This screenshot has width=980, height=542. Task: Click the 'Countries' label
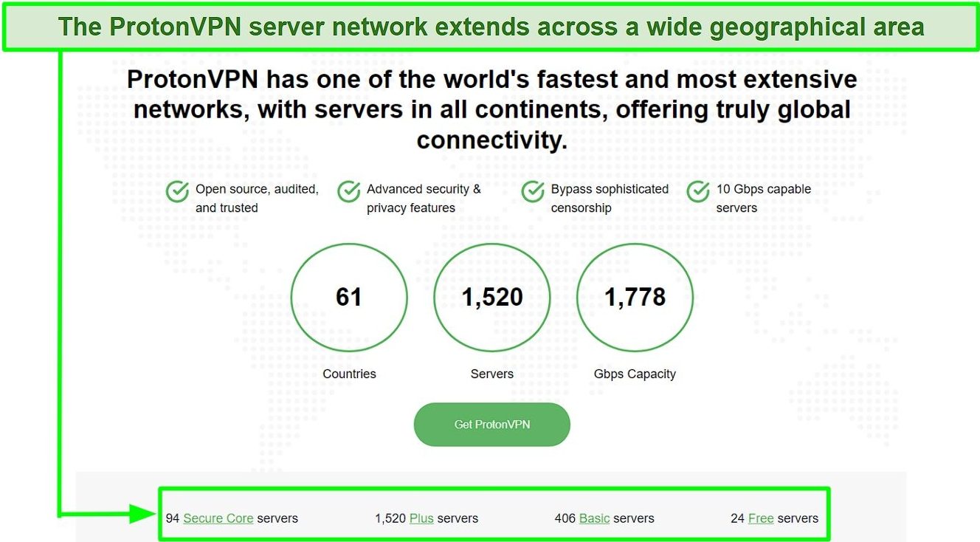[349, 374]
